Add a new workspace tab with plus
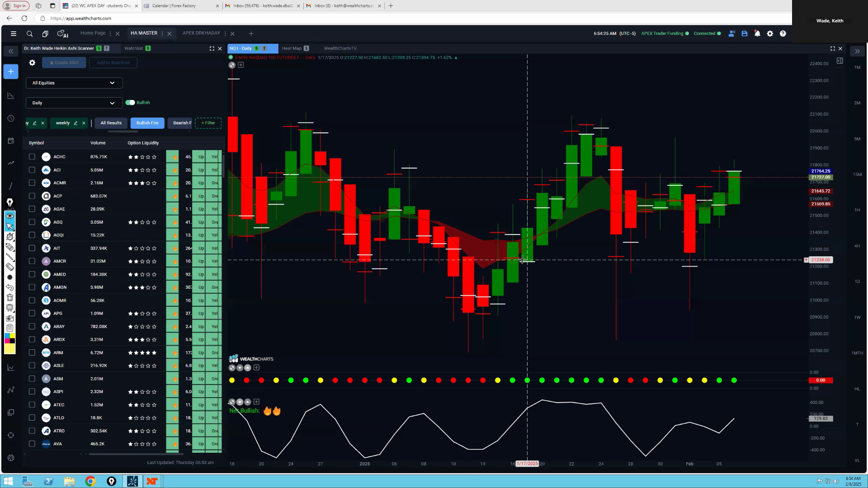The height and width of the screenshot is (488, 868). (x=251, y=33)
